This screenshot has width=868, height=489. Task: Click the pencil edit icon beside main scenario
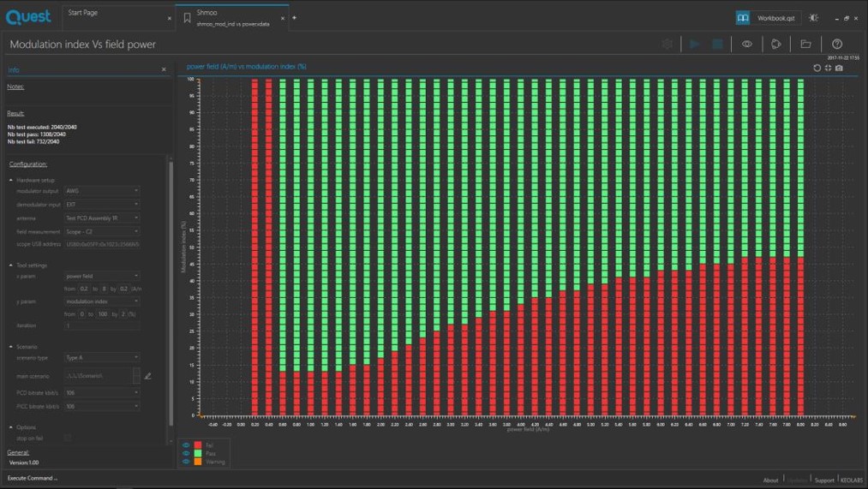point(147,376)
